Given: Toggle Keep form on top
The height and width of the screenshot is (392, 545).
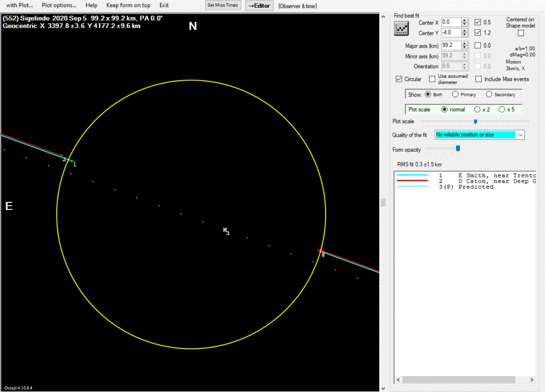Looking at the screenshot, I should coord(128,5).
